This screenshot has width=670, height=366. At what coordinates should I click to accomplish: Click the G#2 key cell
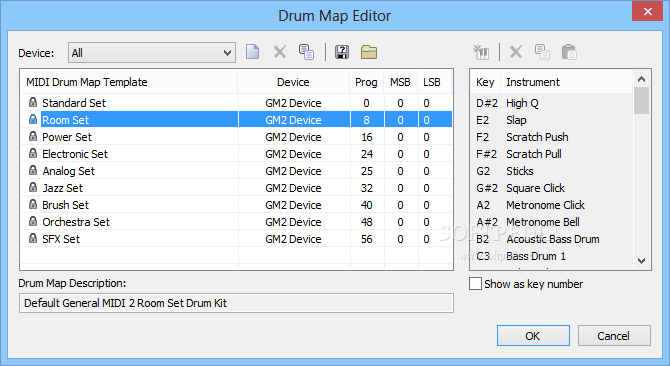(x=487, y=188)
